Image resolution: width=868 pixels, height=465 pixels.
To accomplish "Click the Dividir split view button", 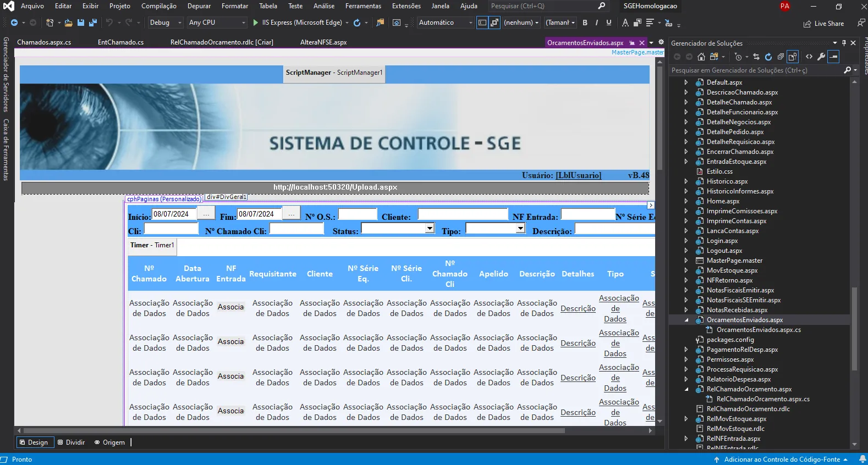I will click(x=72, y=442).
